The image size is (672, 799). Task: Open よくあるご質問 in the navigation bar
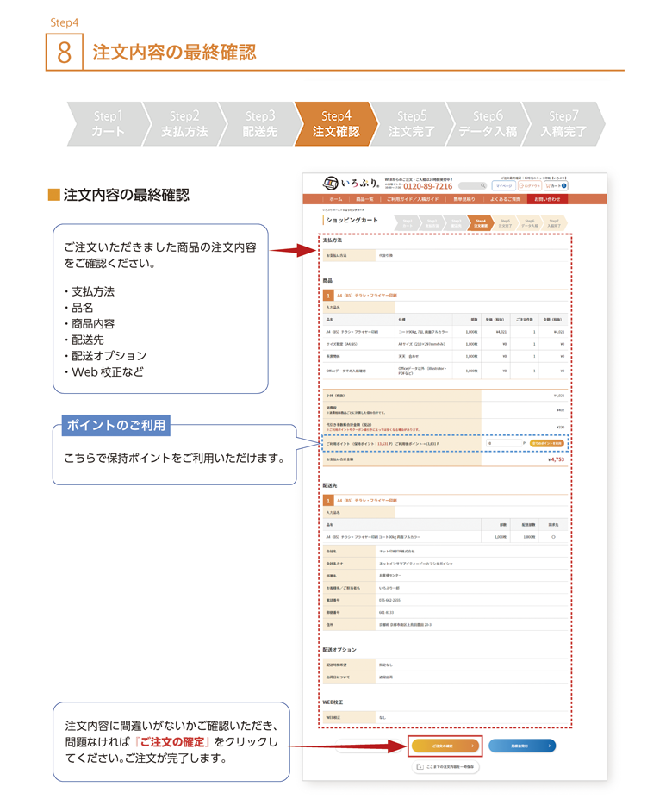[x=506, y=199]
